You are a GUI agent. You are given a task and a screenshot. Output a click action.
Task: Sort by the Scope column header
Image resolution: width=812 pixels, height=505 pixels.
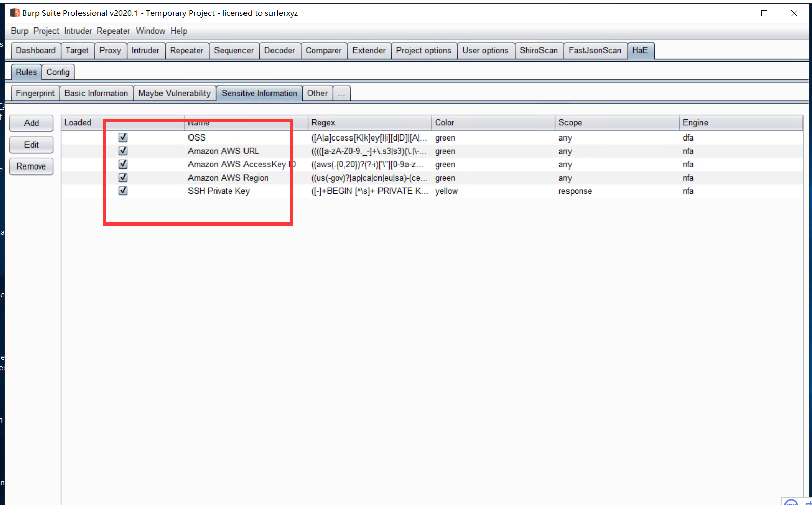[x=617, y=123]
